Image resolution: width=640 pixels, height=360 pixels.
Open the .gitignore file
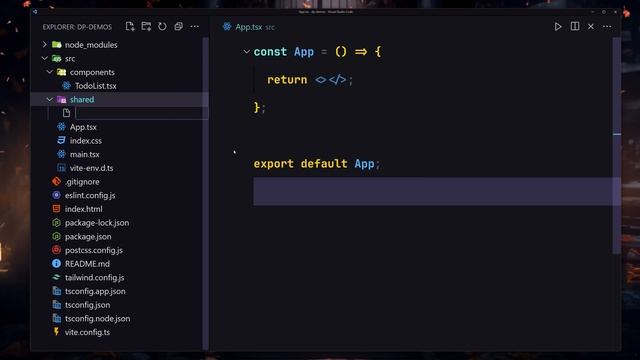coord(82,182)
